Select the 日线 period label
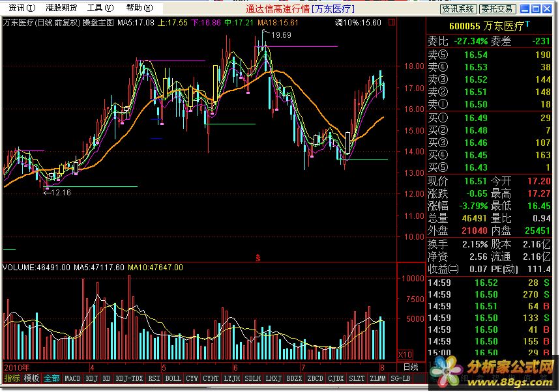The height and width of the screenshot is (392, 560). 410,367
